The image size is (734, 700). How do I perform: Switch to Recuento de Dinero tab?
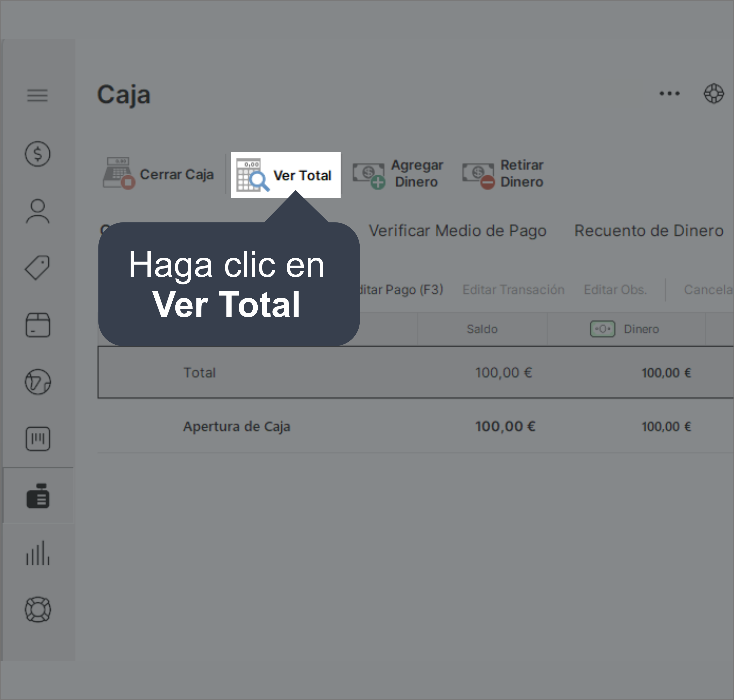(x=648, y=231)
